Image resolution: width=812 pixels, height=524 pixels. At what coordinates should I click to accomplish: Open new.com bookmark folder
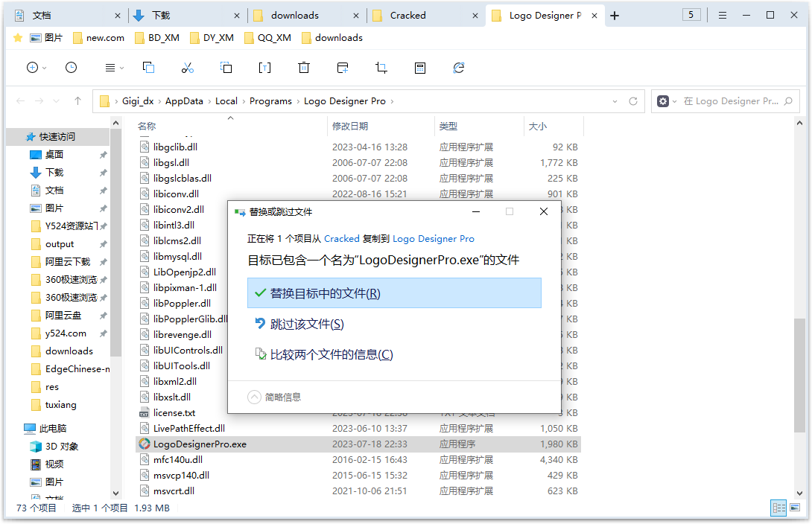tap(99, 38)
